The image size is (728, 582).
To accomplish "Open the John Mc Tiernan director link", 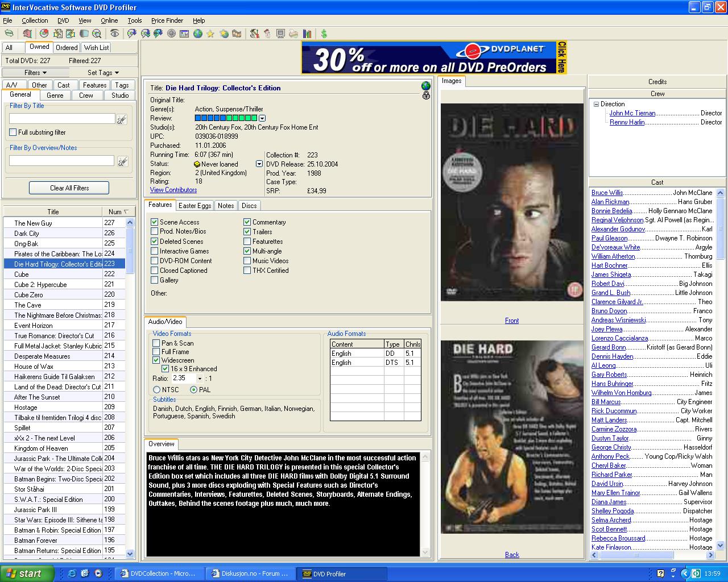I will [x=632, y=113].
